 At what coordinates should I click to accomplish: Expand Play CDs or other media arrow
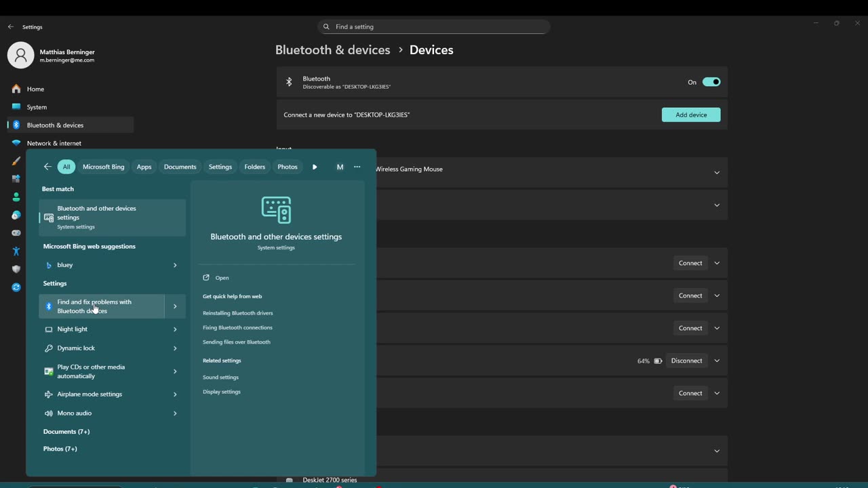click(175, 371)
